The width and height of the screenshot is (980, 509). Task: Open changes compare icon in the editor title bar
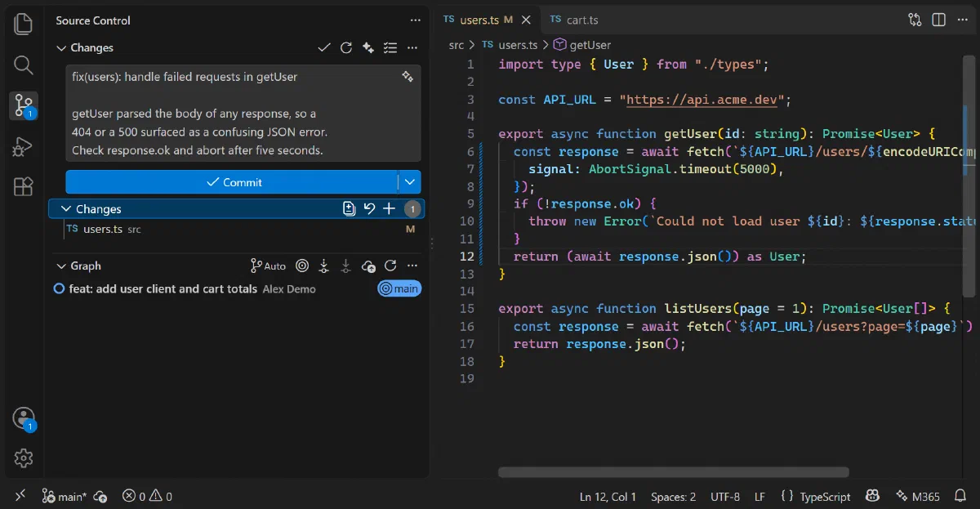pyautogui.click(x=915, y=20)
